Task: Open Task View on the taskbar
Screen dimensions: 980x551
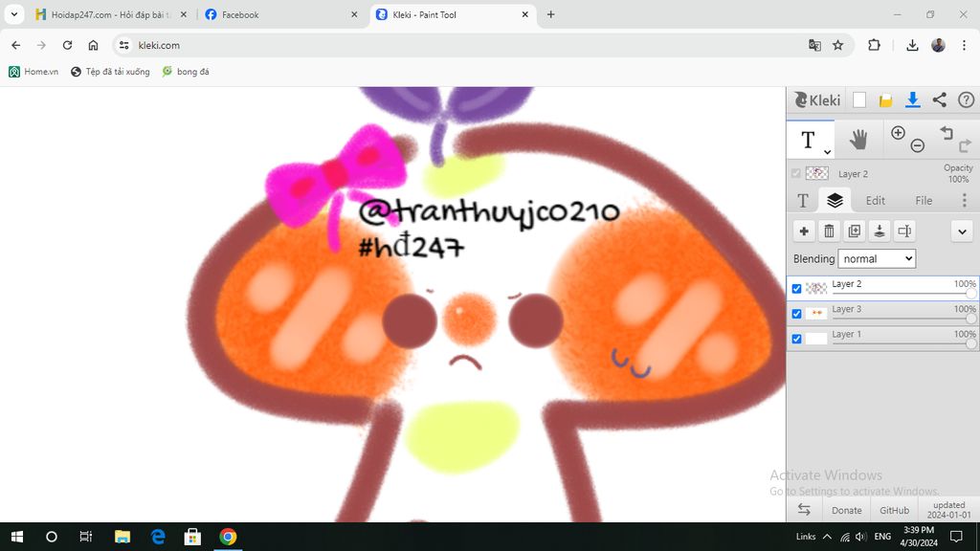Action: [x=85, y=537]
